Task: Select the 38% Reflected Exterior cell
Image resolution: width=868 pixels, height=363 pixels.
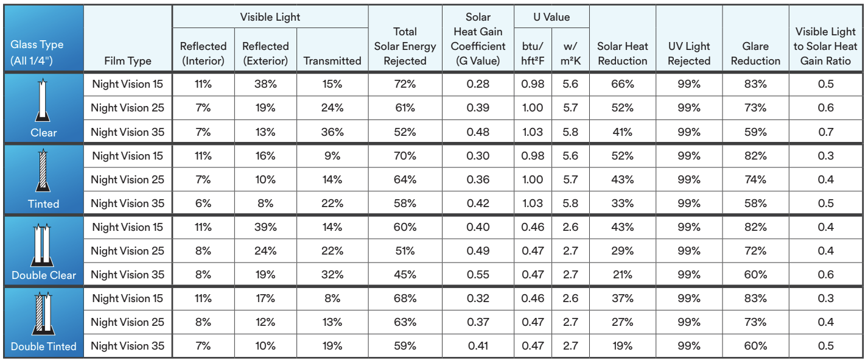Action: (265, 84)
